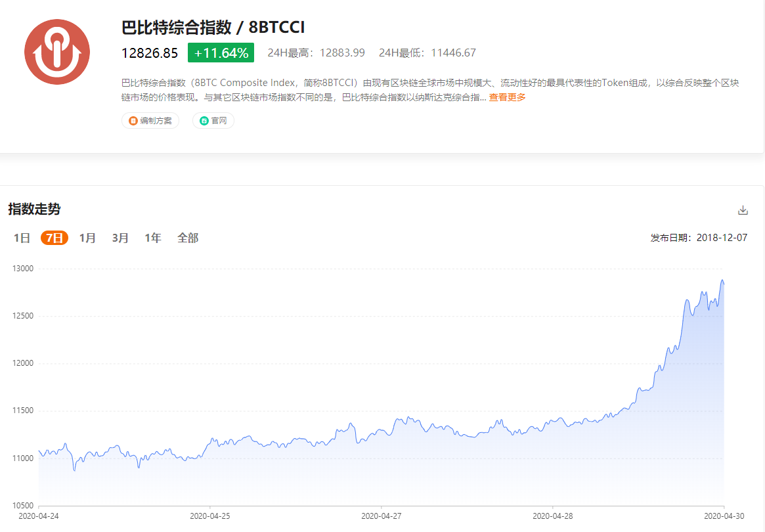Screen dimensions: 765x532
Task: Click the 发布日期 2018-12-07 label
Action: click(699, 238)
